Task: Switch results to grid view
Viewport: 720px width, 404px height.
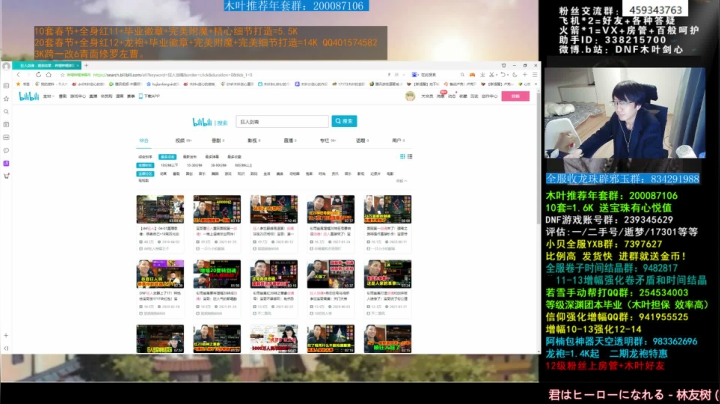Action: point(403,157)
